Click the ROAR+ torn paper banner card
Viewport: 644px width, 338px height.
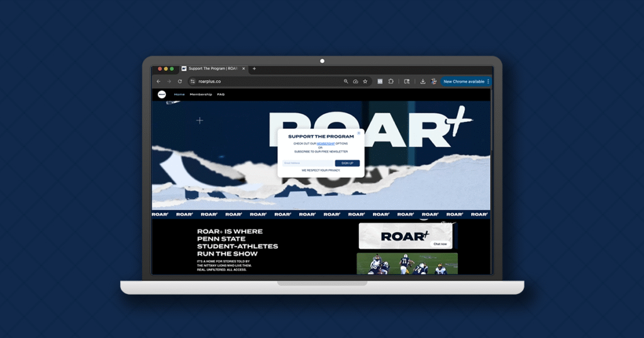pos(407,236)
